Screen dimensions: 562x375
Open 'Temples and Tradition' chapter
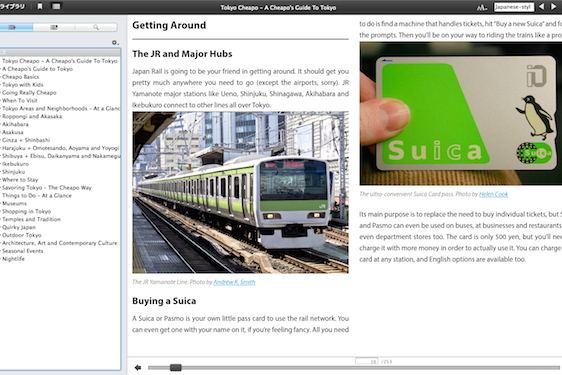pyautogui.click(x=31, y=219)
